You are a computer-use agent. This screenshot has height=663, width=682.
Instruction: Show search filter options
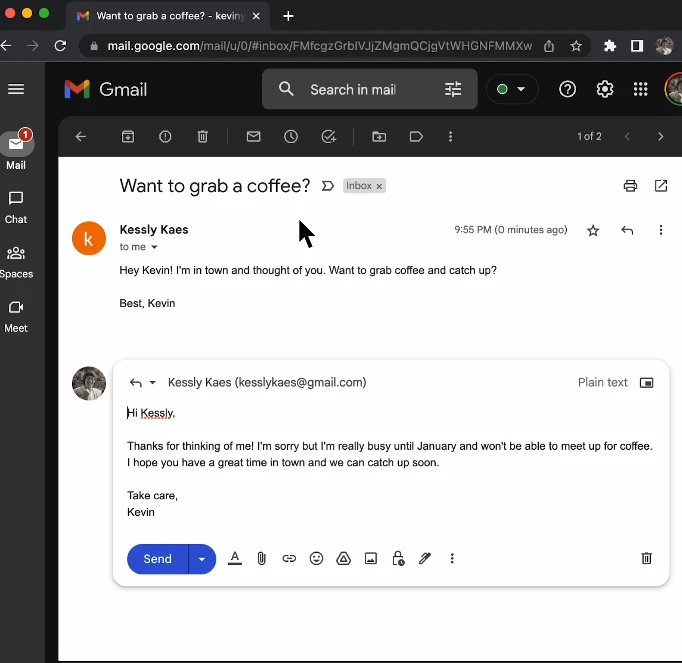[453, 90]
